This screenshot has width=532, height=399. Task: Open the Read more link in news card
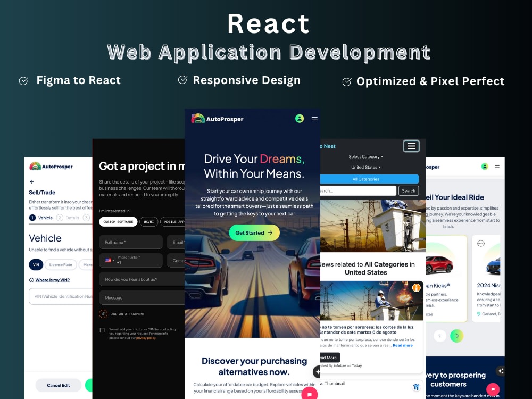(402, 345)
